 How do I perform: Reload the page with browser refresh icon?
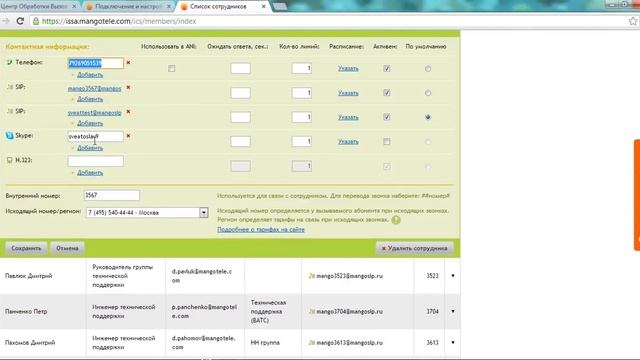[20, 21]
